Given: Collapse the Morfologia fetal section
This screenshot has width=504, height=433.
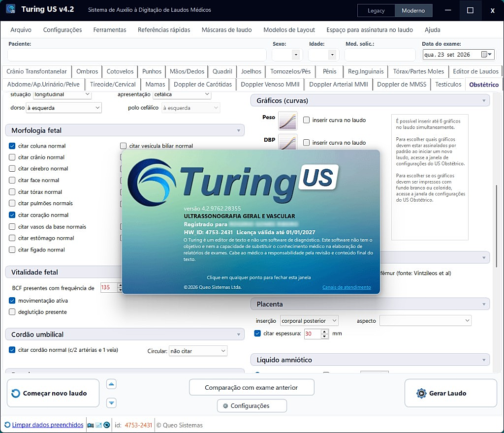Looking at the screenshot, I should pyautogui.click(x=239, y=130).
